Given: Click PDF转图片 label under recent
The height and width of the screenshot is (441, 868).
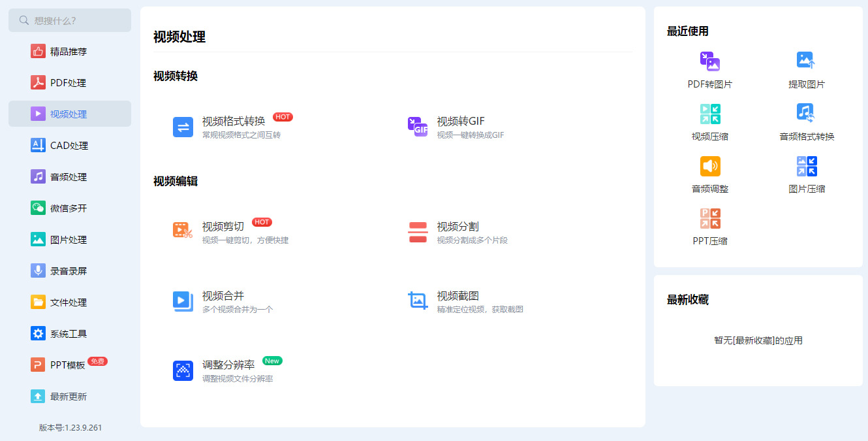Looking at the screenshot, I should tap(710, 84).
